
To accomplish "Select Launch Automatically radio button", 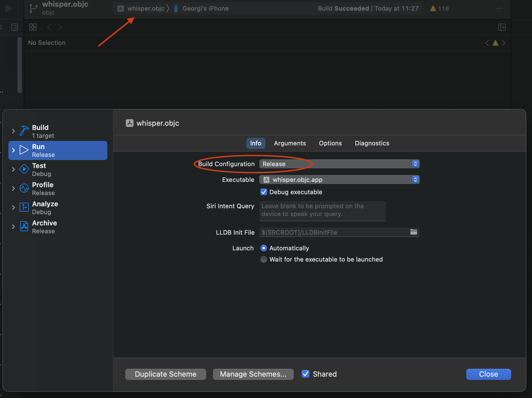I will pyautogui.click(x=264, y=248).
